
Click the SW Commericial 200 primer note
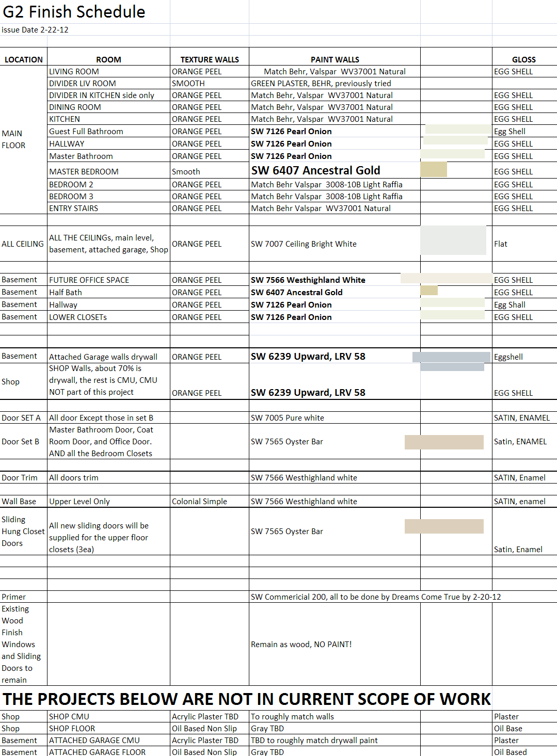[376, 597]
